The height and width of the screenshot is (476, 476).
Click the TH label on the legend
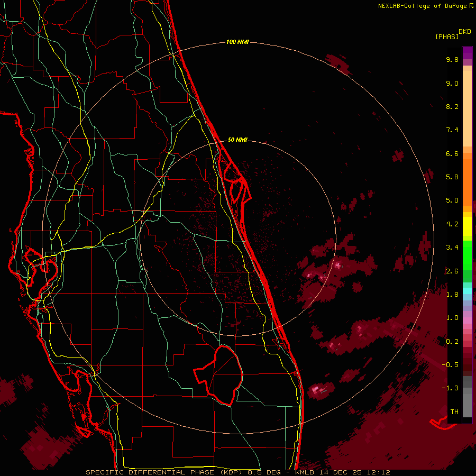454,411
